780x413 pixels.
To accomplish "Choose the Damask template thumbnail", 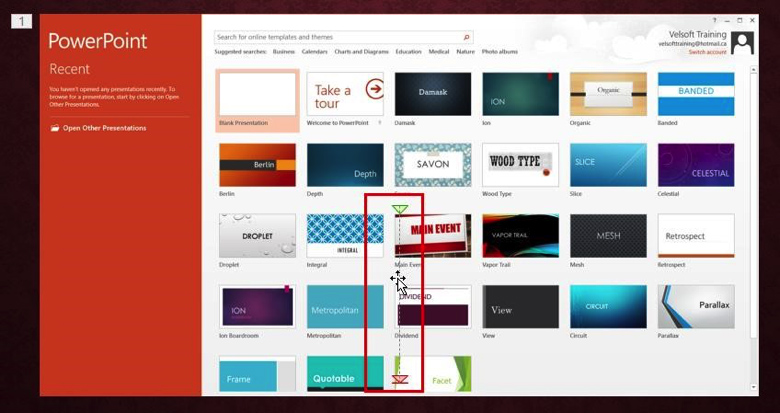I will (433, 95).
